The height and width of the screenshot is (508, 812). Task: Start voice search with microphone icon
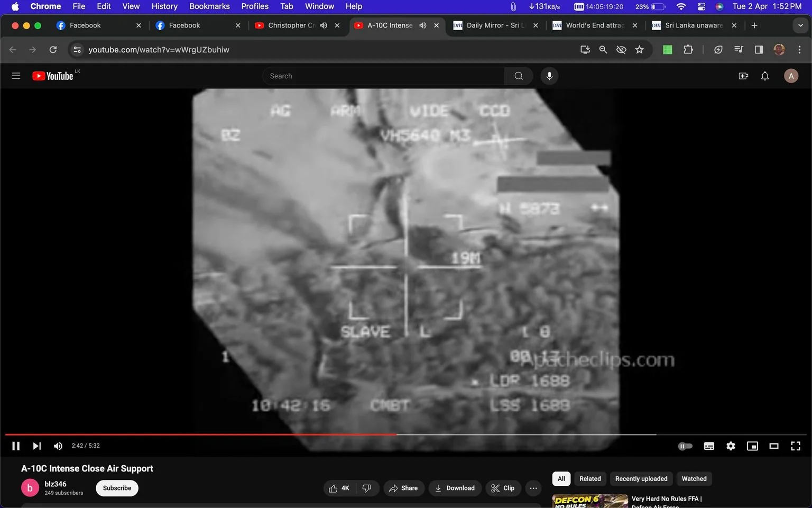coord(549,76)
